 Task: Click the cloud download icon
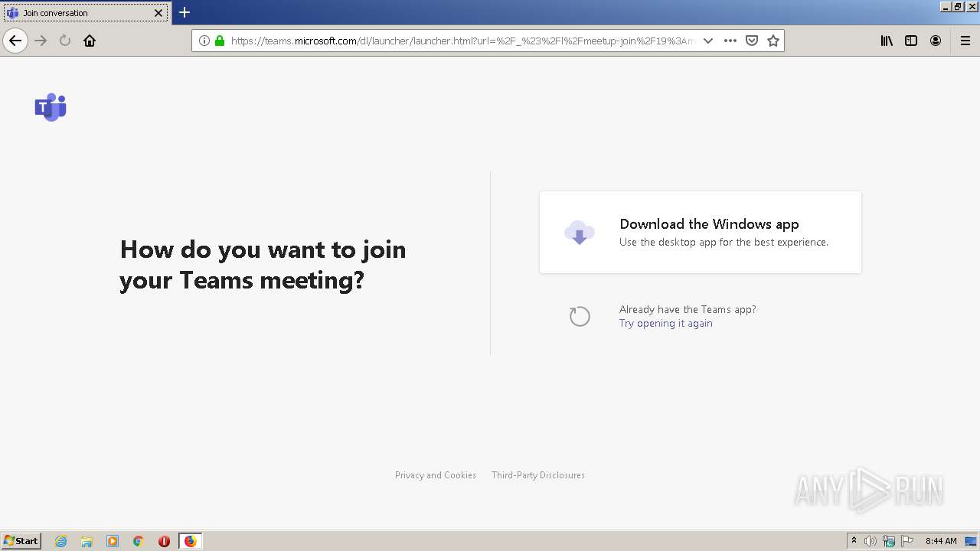click(580, 232)
